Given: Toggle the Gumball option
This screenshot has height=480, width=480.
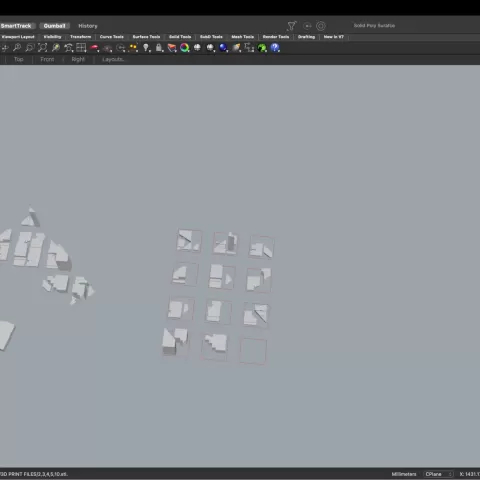Looking at the screenshot, I should [55, 26].
